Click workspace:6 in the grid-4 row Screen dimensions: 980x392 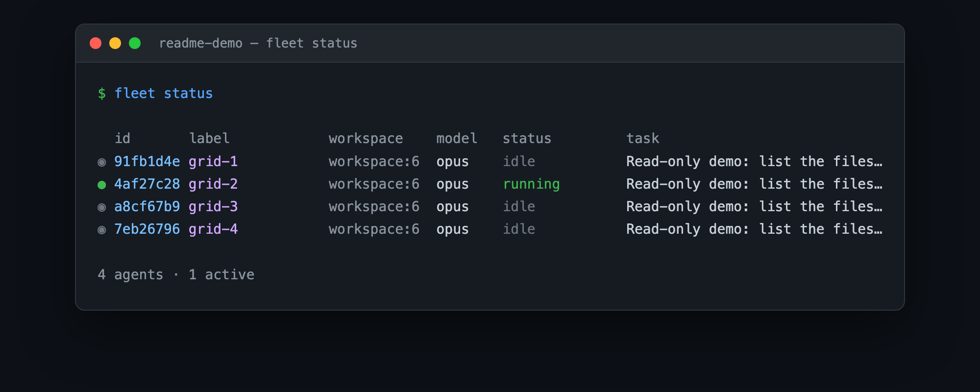click(374, 229)
